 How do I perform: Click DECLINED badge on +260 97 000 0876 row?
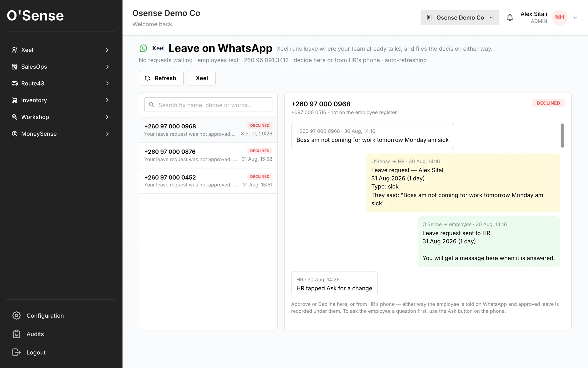pyautogui.click(x=260, y=151)
